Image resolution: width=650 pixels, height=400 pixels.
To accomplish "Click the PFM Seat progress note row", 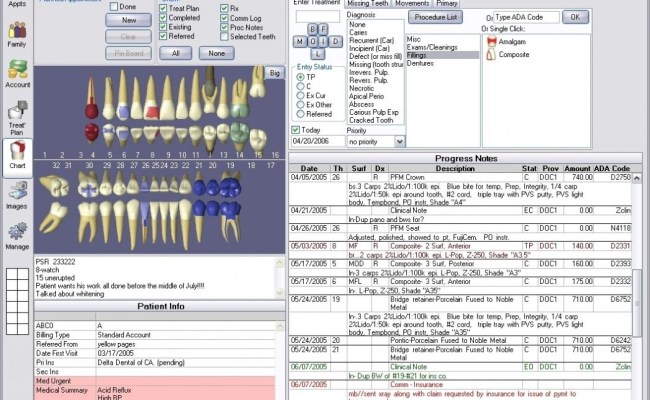I will pos(460,228).
